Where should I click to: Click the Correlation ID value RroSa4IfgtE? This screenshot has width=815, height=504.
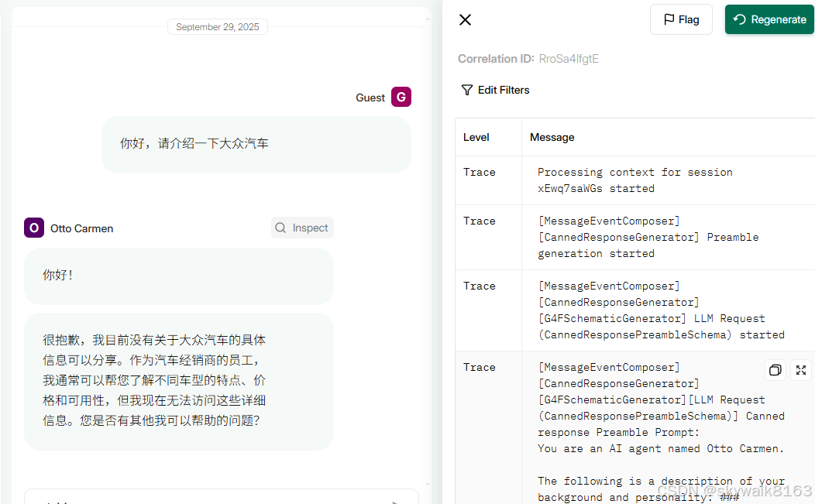click(569, 59)
